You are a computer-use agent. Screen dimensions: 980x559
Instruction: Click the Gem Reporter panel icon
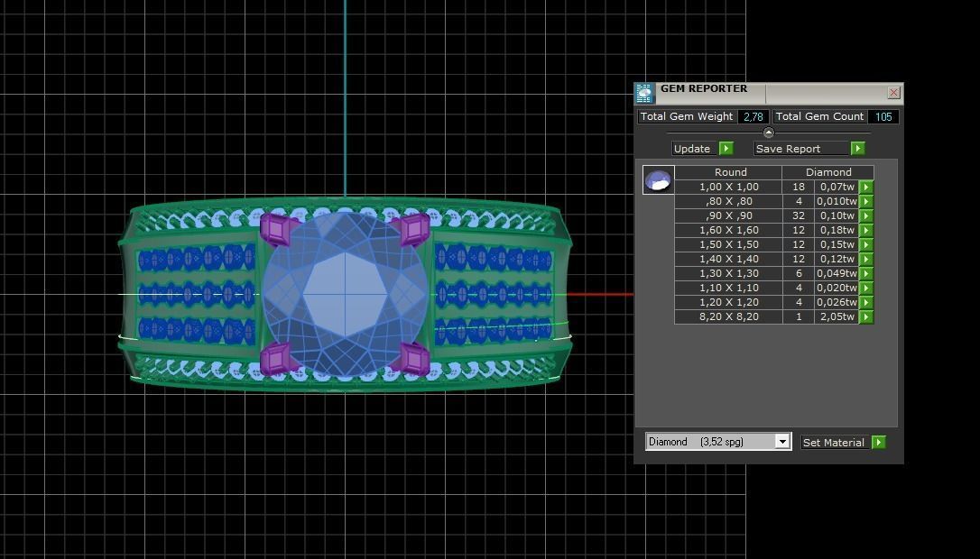point(644,93)
